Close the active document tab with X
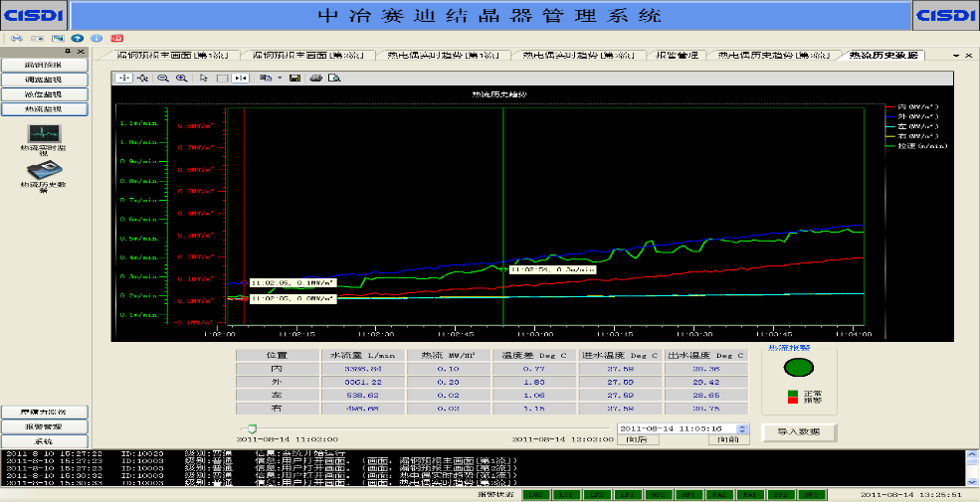980x502 pixels. point(967,56)
